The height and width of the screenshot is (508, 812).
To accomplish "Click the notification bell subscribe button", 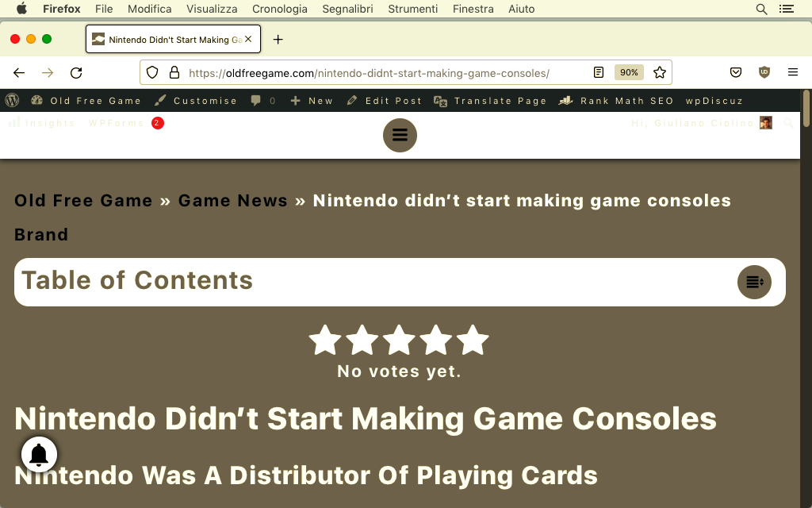I will pos(40,455).
